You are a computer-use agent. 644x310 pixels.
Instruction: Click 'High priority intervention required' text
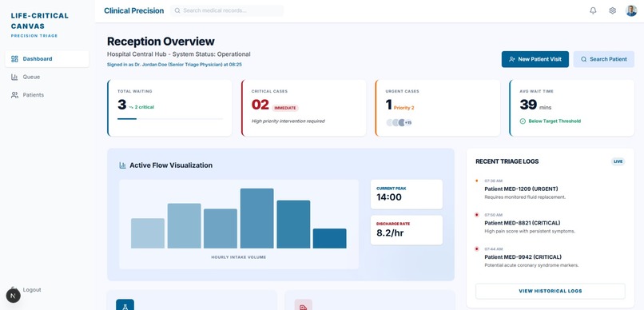click(288, 121)
